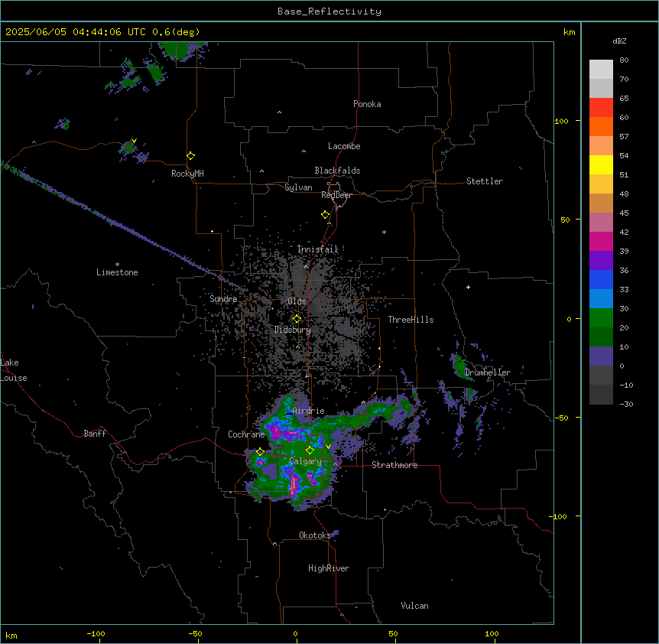Click the Okotoks label

tap(315, 535)
